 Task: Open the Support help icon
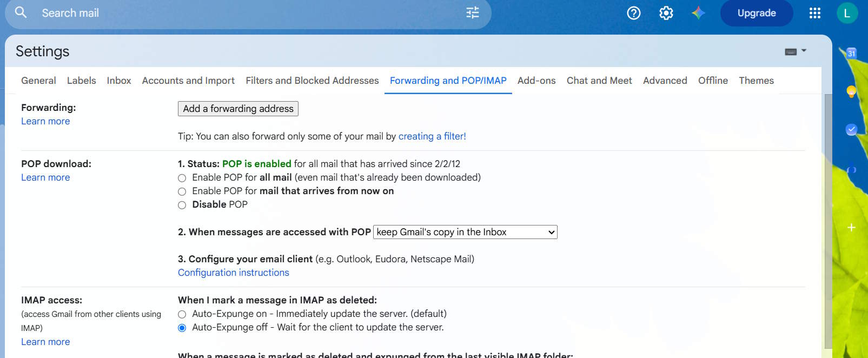pos(634,13)
